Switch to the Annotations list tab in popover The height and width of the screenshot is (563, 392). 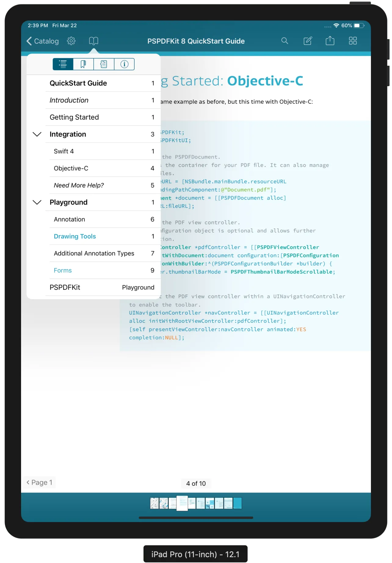104,64
